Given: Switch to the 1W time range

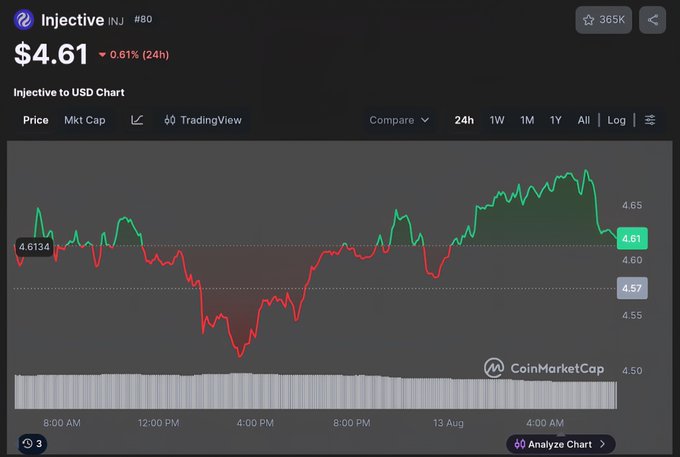Looking at the screenshot, I should click(x=497, y=120).
